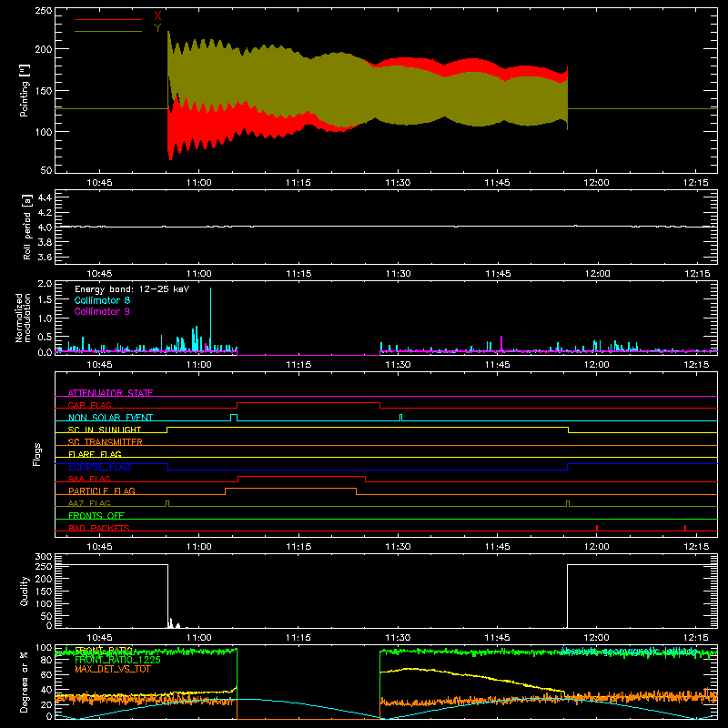The height and width of the screenshot is (728, 728).
Task: Click the BAD_PACKETS red tick near 12:15
Action: [685, 528]
